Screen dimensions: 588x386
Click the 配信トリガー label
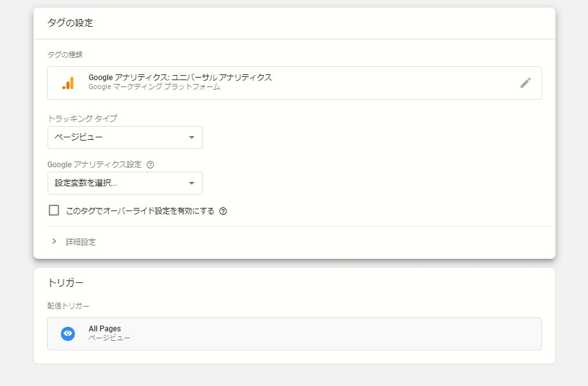(x=68, y=306)
